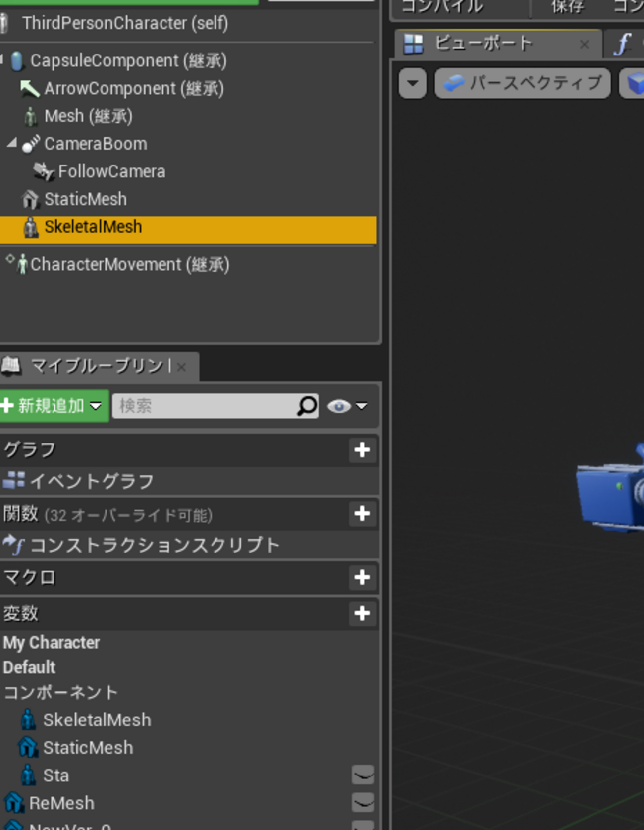Close the ビューポート tab
644x830 pixels.
coord(585,45)
